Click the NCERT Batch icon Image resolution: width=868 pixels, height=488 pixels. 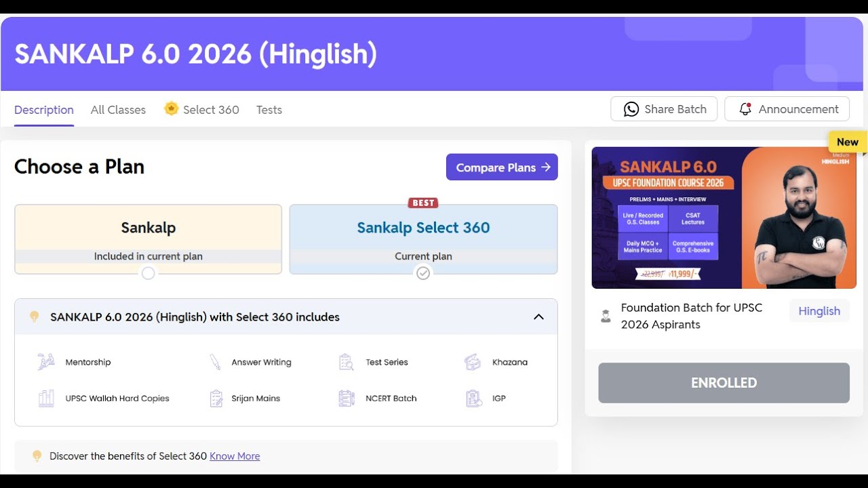tap(346, 399)
